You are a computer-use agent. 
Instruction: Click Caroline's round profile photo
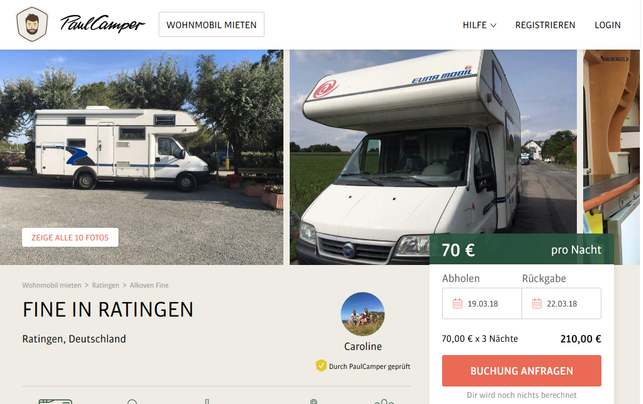point(363,314)
